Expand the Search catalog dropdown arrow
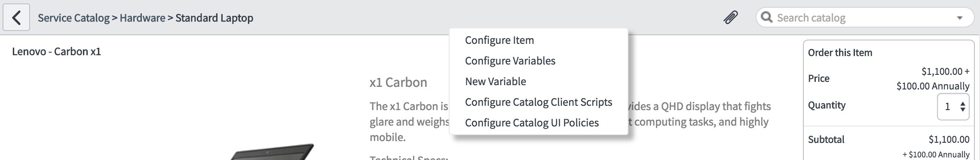980x160 pixels. tap(960, 18)
